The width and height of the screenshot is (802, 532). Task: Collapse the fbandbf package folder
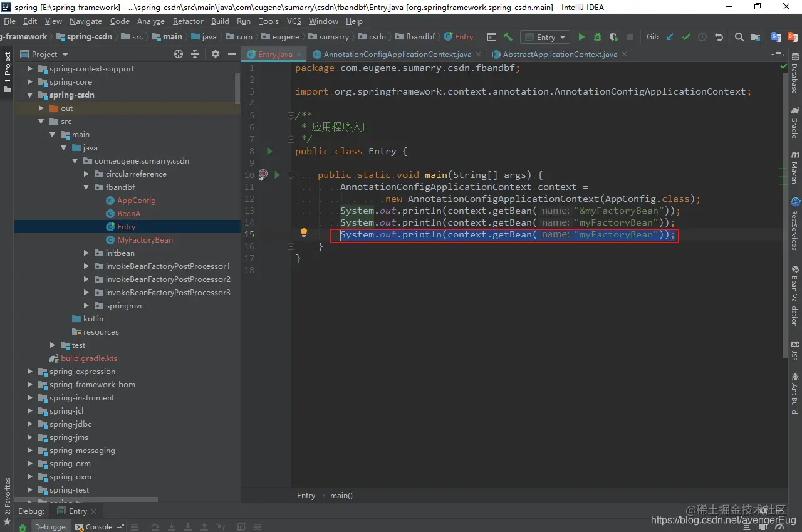87,187
